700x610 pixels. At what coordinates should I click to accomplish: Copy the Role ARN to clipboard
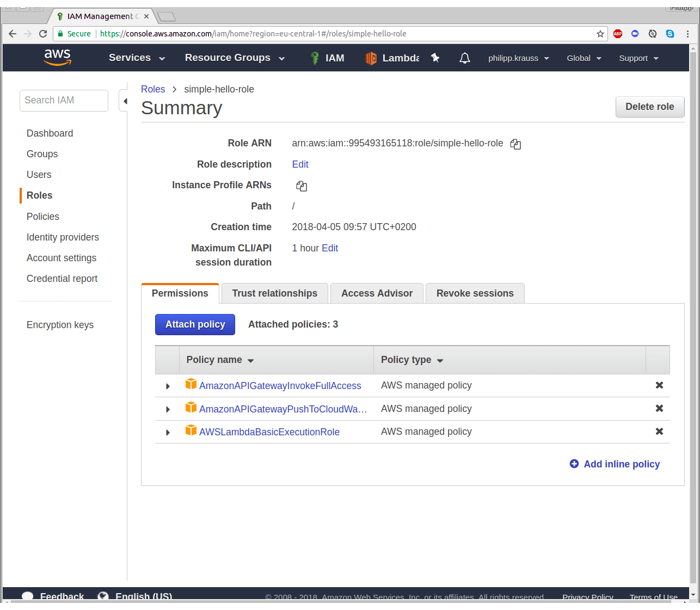pos(515,144)
